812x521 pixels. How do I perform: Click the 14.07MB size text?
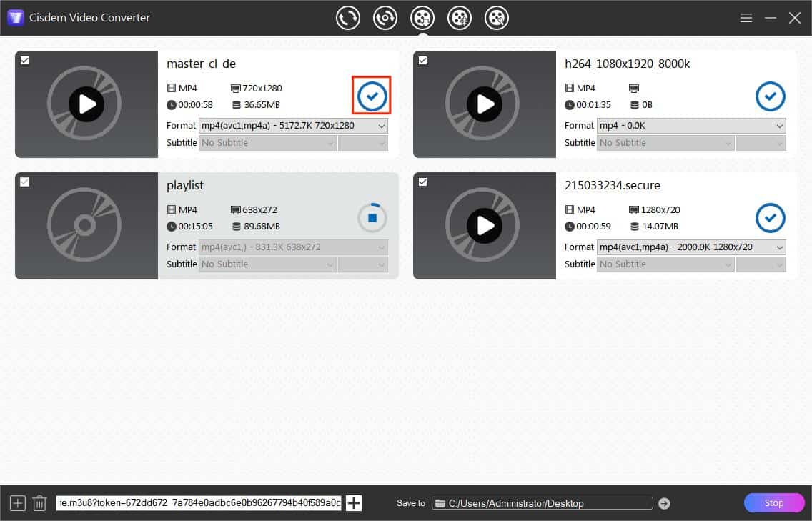(660, 227)
